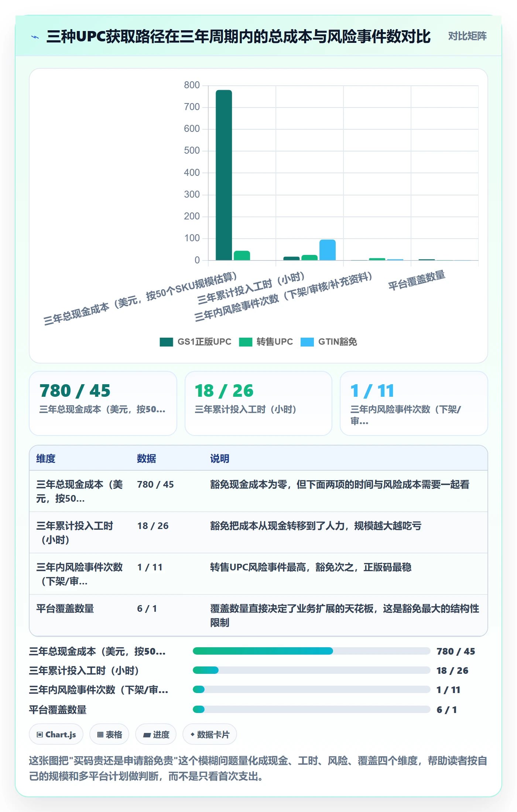Image resolution: width=517 pixels, height=812 pixels.
Task: Click the 三年内风险事件次数 progress bar
Action: coord(311,689)
